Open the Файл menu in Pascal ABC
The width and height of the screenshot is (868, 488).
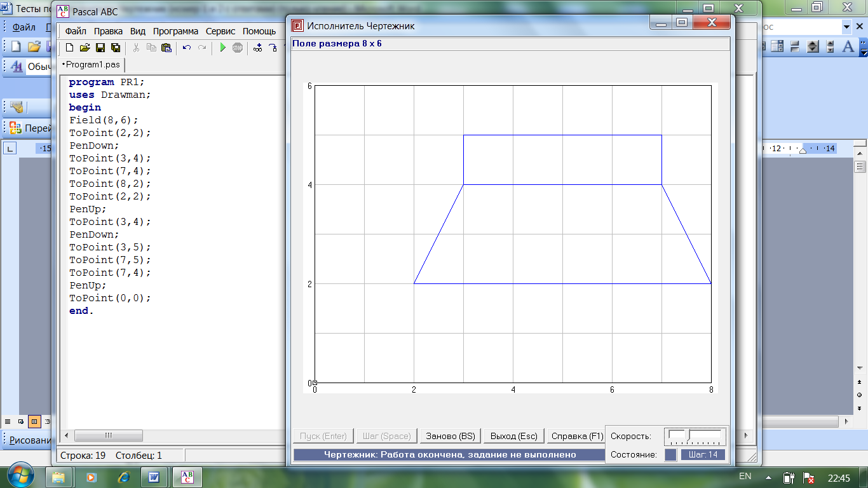(76, 31)
